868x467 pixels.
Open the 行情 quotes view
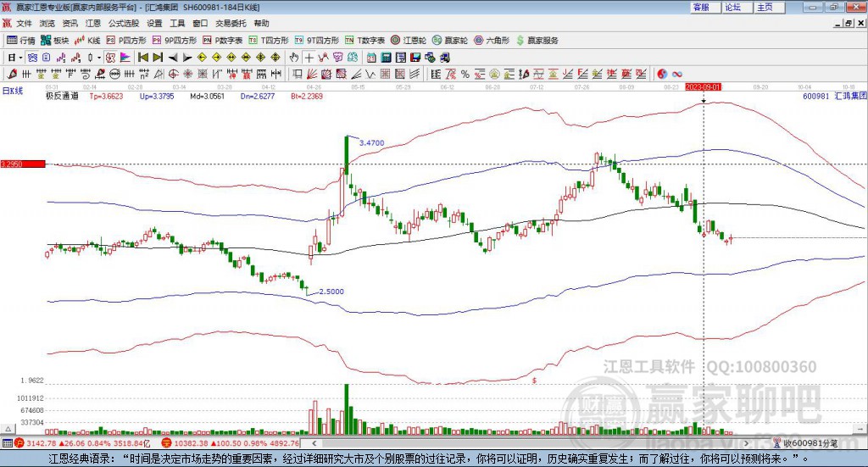[x=21, y=41]
